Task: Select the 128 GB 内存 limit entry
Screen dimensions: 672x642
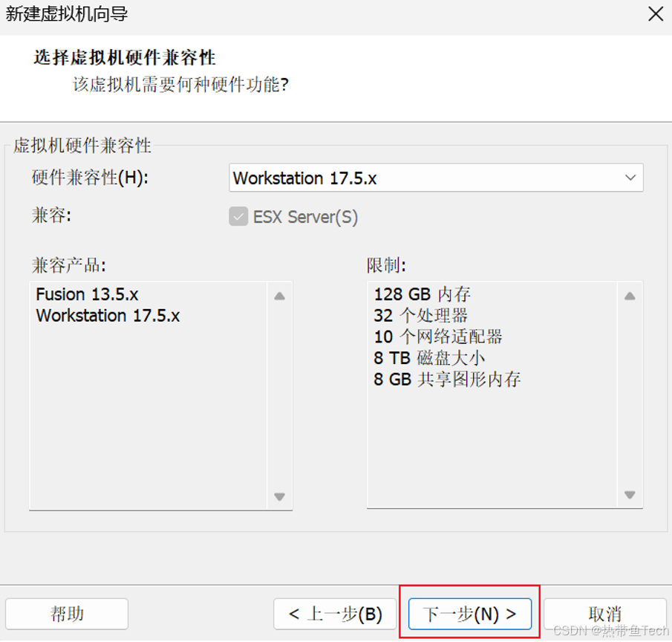Action: (423, 295)
